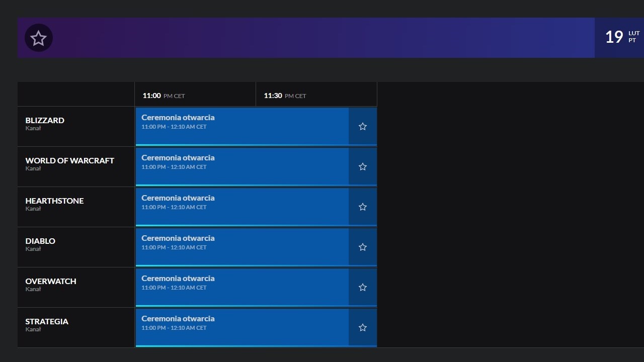Click the favorite star on Blizzard's ceremony
The image size is (644, 362).
(362, 126)
